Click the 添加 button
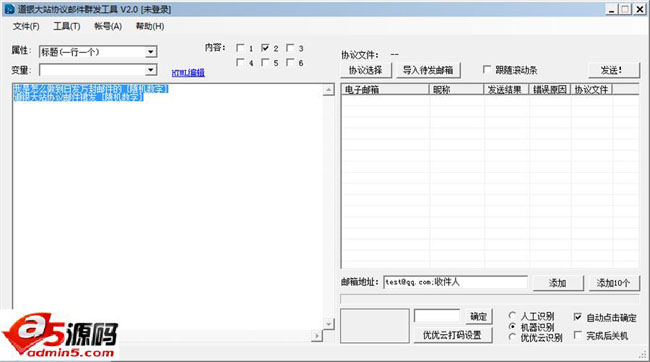This screenshot has height=362, width=650. coord(558,283)
